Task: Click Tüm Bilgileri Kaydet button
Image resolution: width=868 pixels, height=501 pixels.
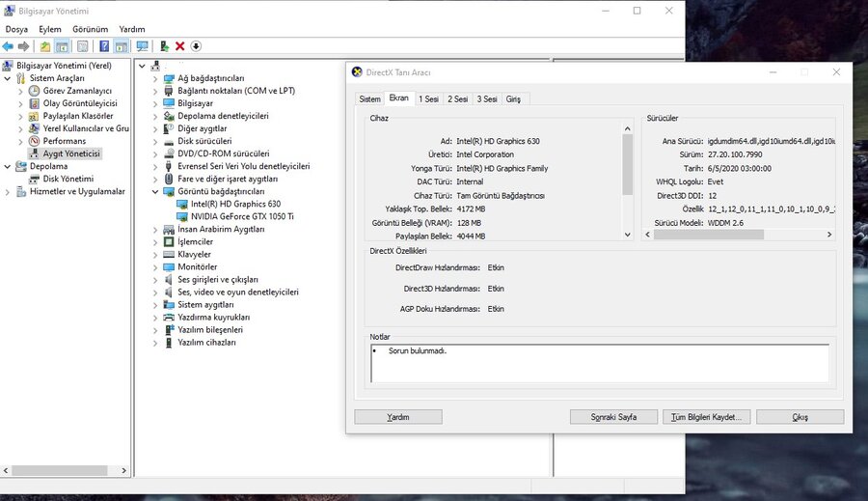Action: click(x=706, y=417)
